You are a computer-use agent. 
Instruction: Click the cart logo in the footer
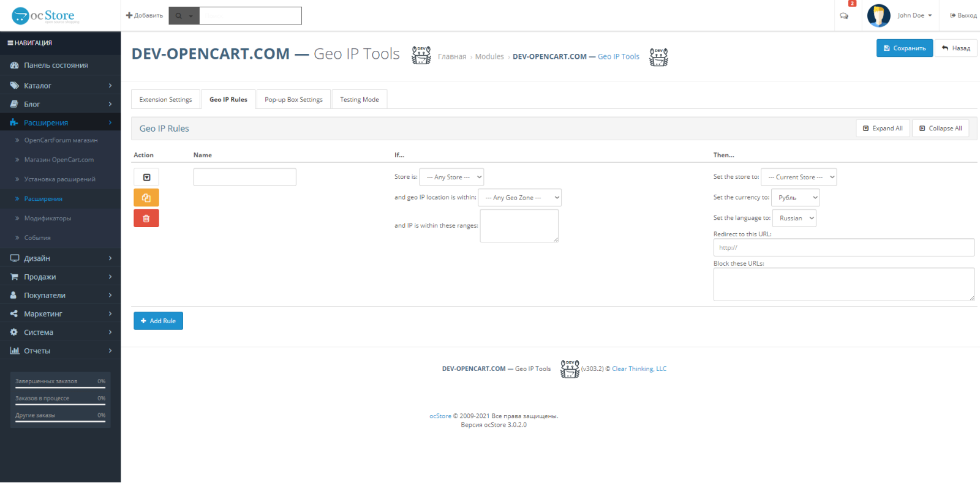click(x=570, y=369)
